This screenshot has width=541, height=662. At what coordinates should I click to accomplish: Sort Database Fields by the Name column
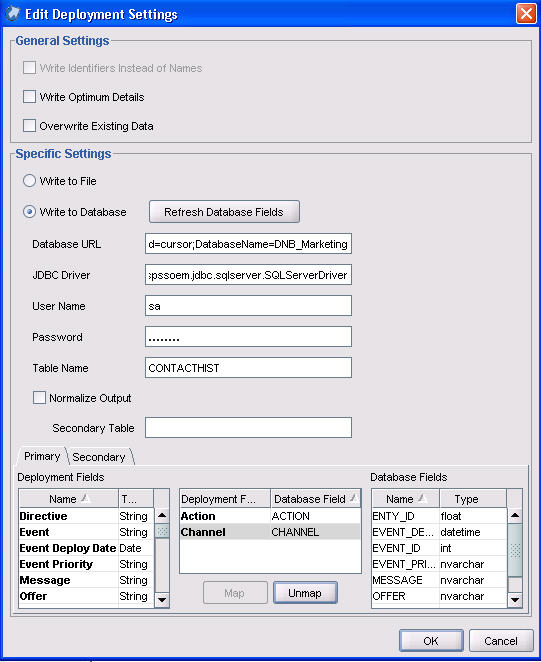405,499
